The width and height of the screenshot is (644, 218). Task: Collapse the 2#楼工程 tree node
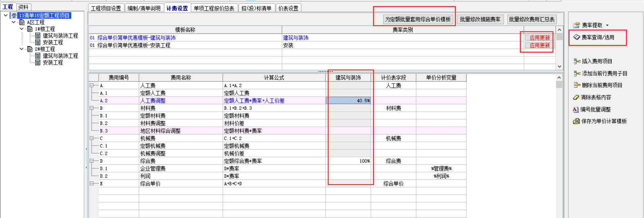(x=21, y=49)
